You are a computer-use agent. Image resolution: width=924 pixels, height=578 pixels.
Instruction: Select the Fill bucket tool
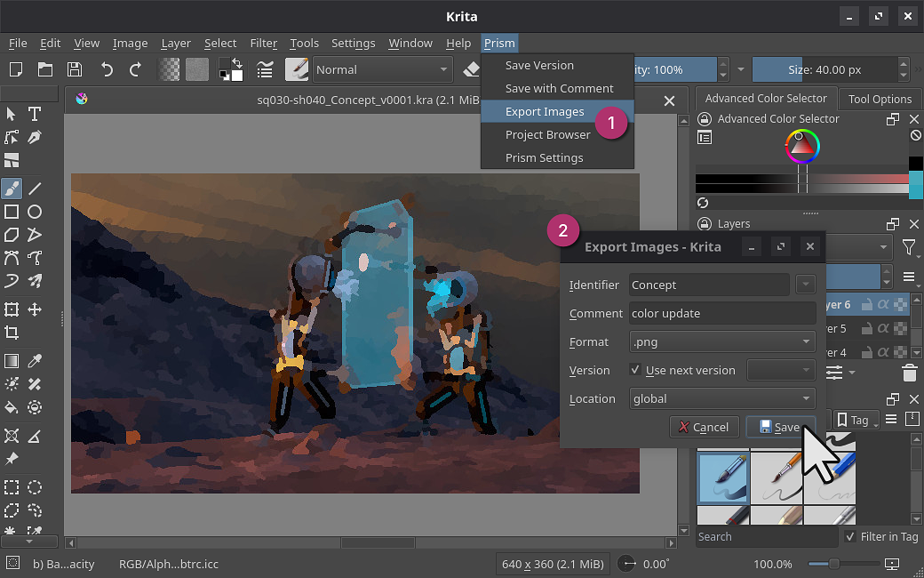tap(12, 407)
